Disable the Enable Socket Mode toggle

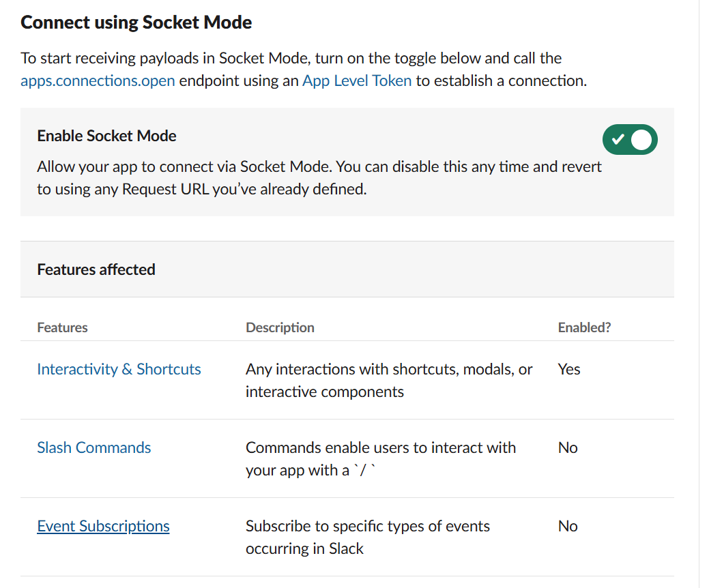pyautogui.click(x=629, y=140)
